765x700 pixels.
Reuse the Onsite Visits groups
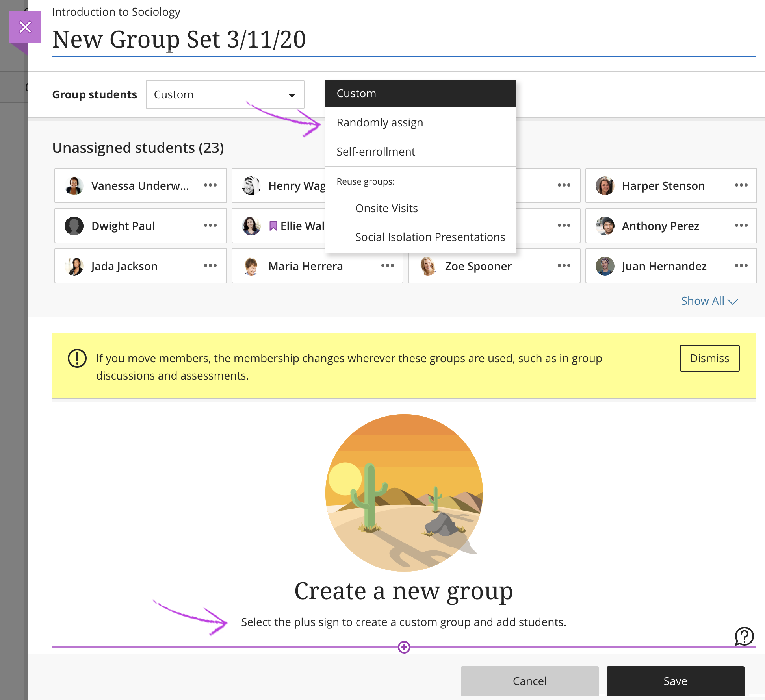pyautogui.click(x=386, y=208)
